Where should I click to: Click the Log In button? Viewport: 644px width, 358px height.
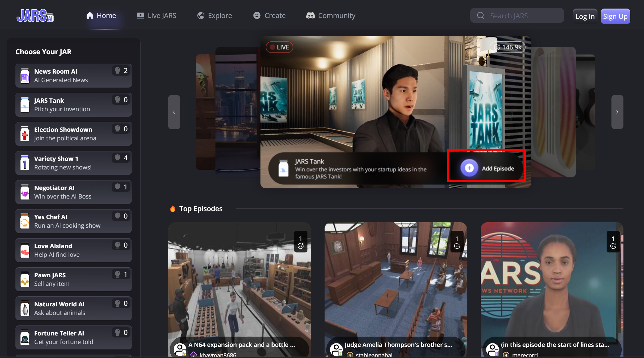tap(585, 16)
